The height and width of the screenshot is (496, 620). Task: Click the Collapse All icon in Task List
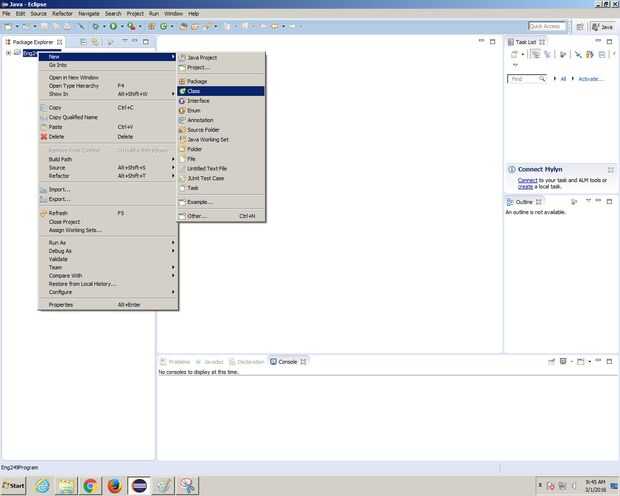pos(602,55)
